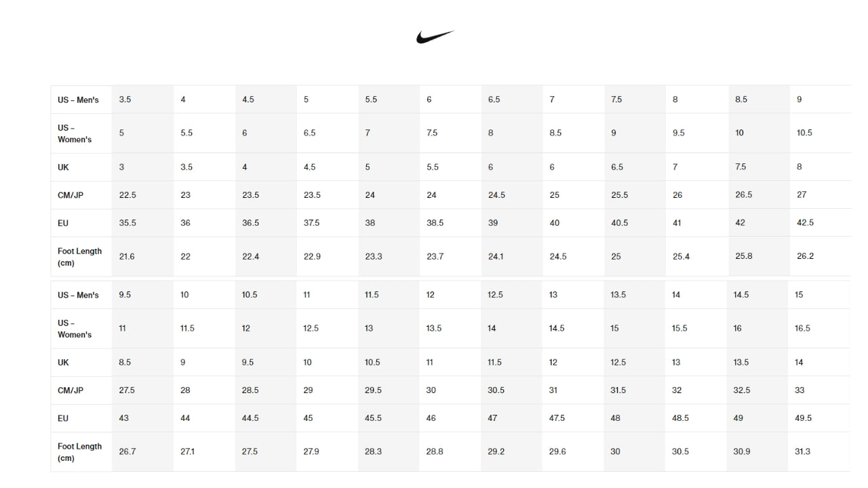Select the EU 44.5 cell
This screenshot has height=488, width=868.
(250, 418)
